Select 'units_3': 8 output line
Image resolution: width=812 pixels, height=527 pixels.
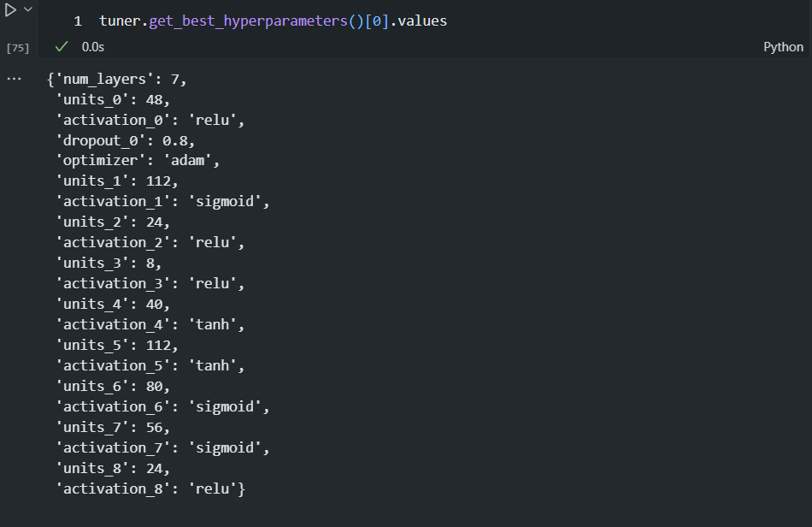click(x=109, y=263)
